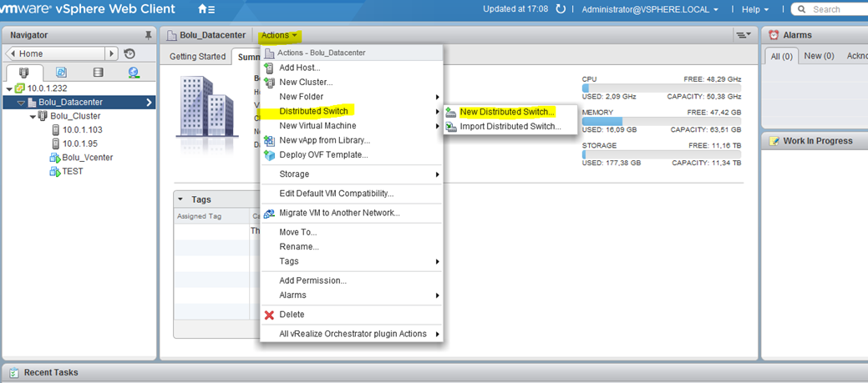Click the Navigator back Home button
Screen dimensions: 868x383
point(55,53)
